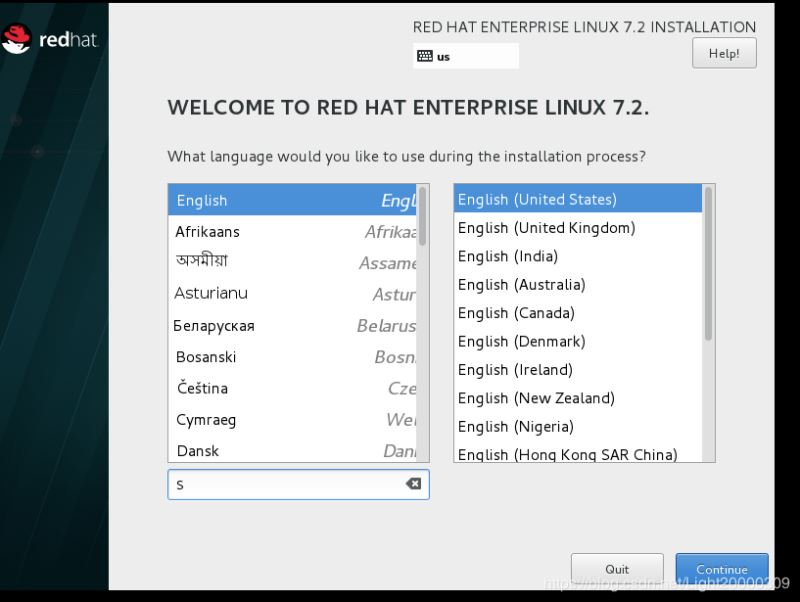The width and height of the screenshot is (800, 602).
Task: Choose Dansk as the installation language
Action: (x=198, y=451)
